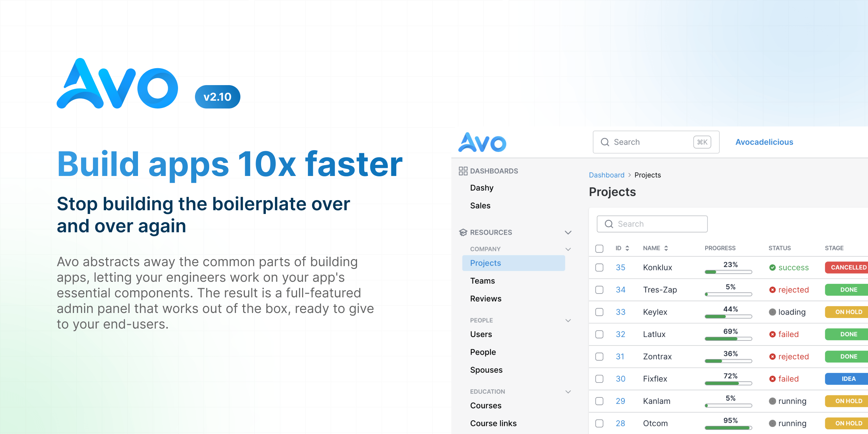
Task: Collapse the Education group
Action: point(568,392)
